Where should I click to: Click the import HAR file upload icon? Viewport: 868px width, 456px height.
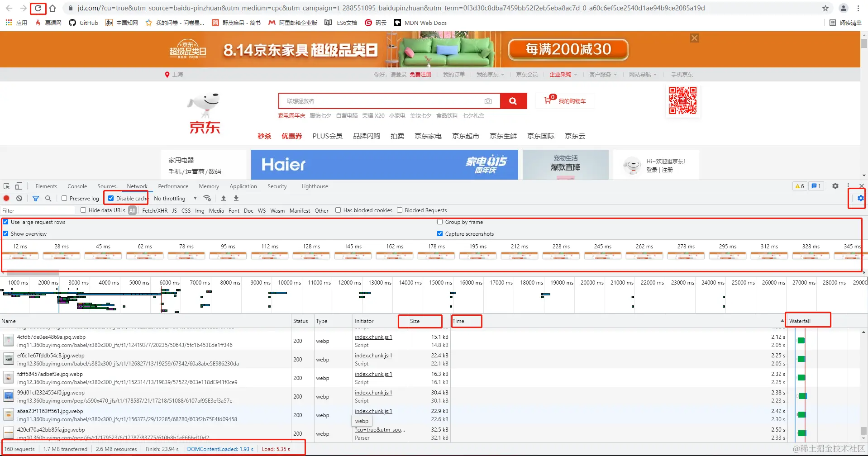click(224, 198)
